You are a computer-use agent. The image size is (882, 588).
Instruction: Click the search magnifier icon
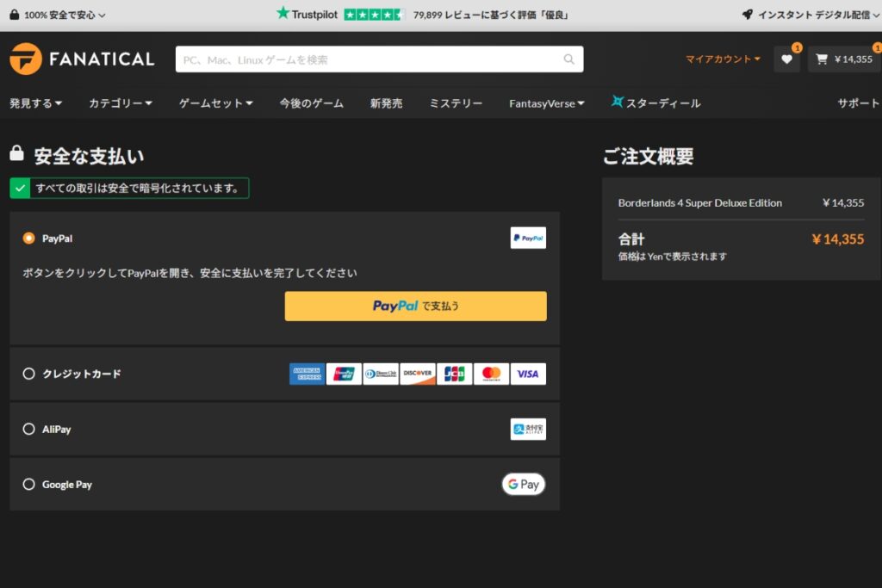tap(568, 59)
